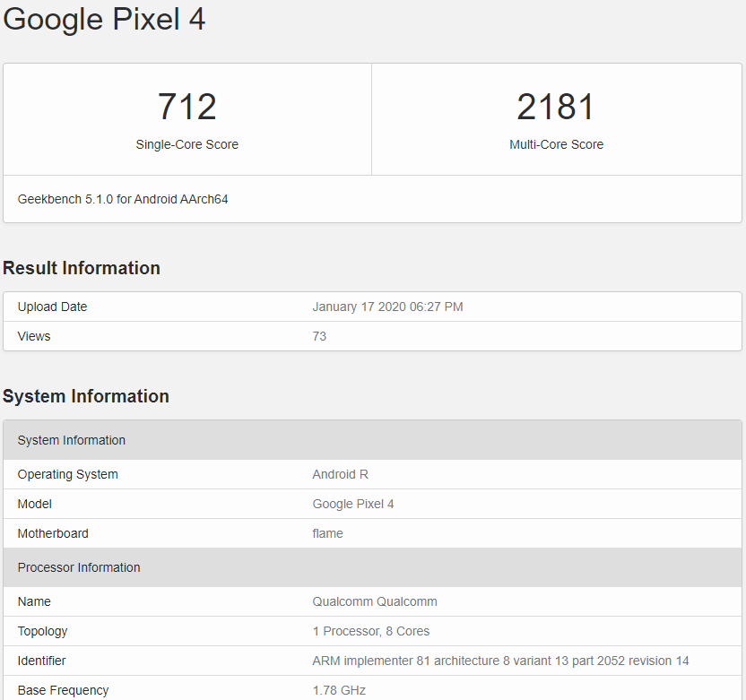Select the Qualcomm Qualcomm processor name
The width and height of the screenshot is (746, 700).
pyautogui.click(x=375, y=601)
